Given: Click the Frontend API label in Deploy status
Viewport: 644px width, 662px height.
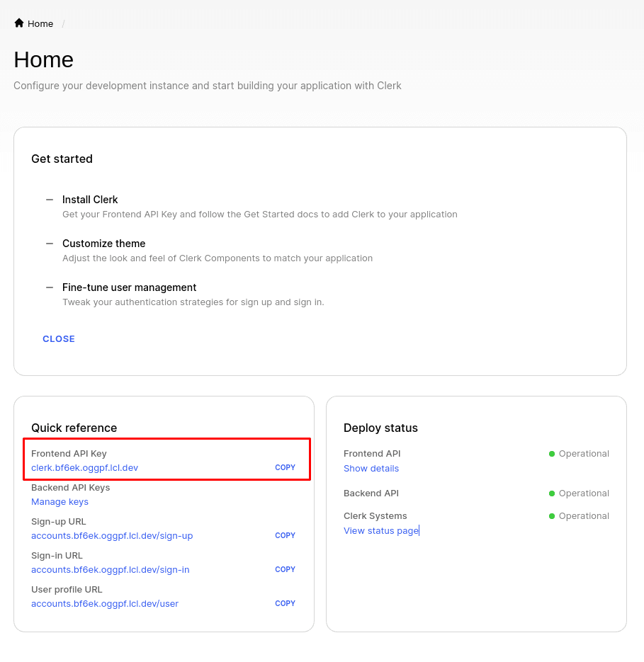Looking at the screenshot, I should tap(372, 453).
